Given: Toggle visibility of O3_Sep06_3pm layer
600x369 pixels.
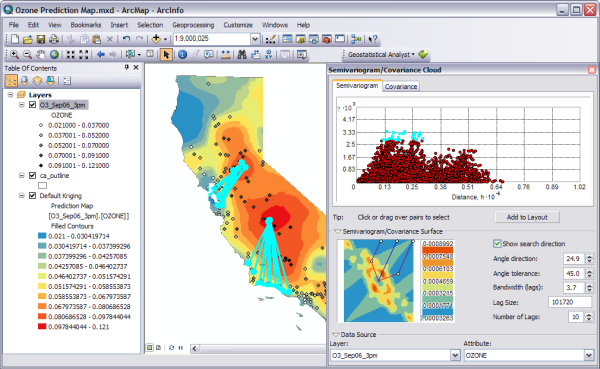Looking at the screenshot, I should [33, 105].
